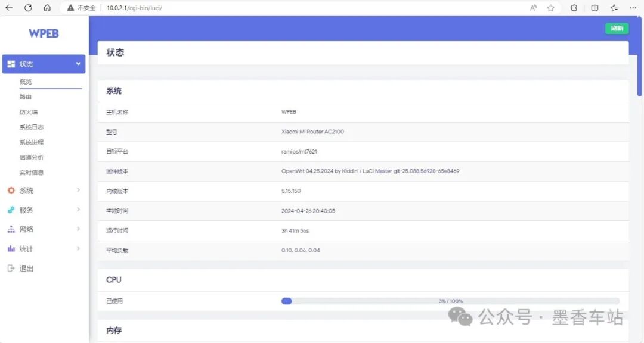Open the 网络 network icon
The width and height of the screenshot is (644, 343).
11,229
